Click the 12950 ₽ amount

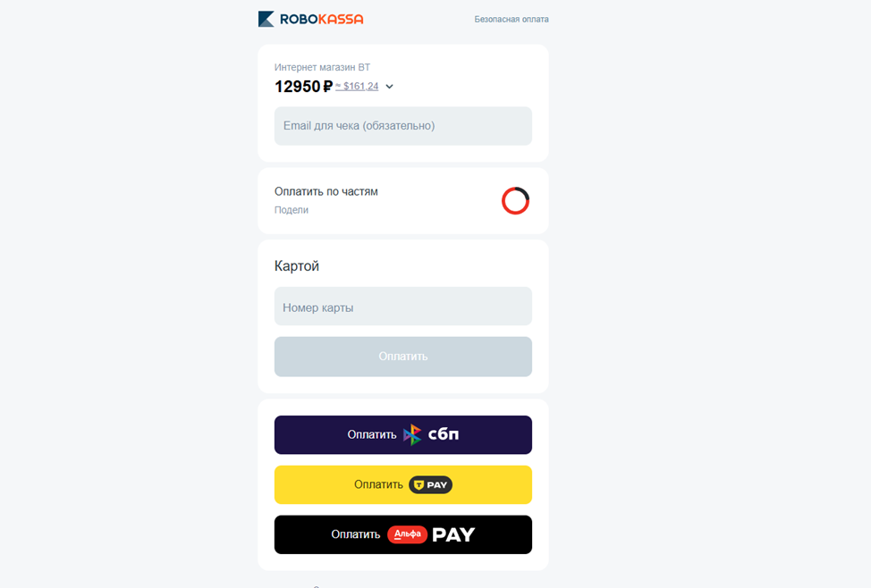(303, 86)
